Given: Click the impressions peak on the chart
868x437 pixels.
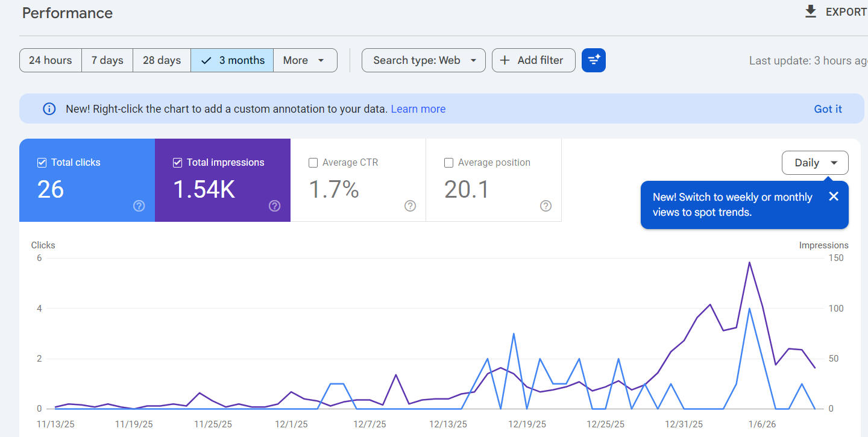Looking at the screenshot, I should (749, 262).
